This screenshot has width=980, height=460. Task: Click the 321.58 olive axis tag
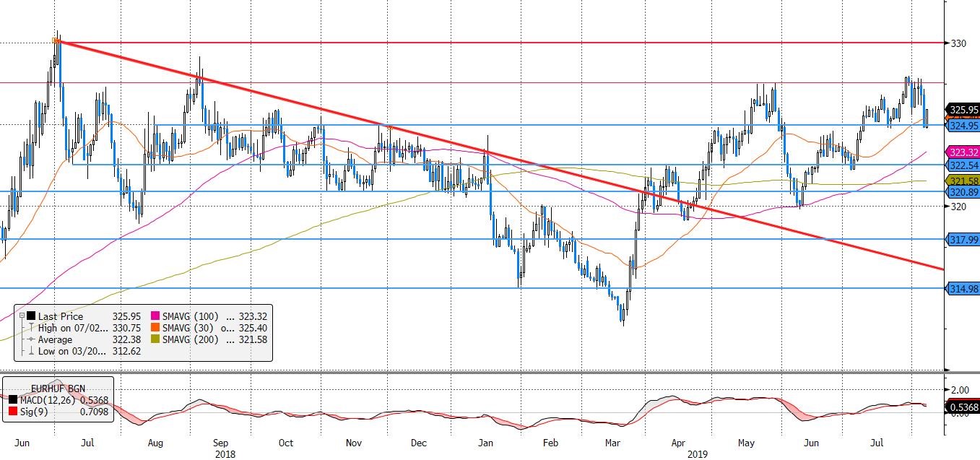click(x=963, y=181)
